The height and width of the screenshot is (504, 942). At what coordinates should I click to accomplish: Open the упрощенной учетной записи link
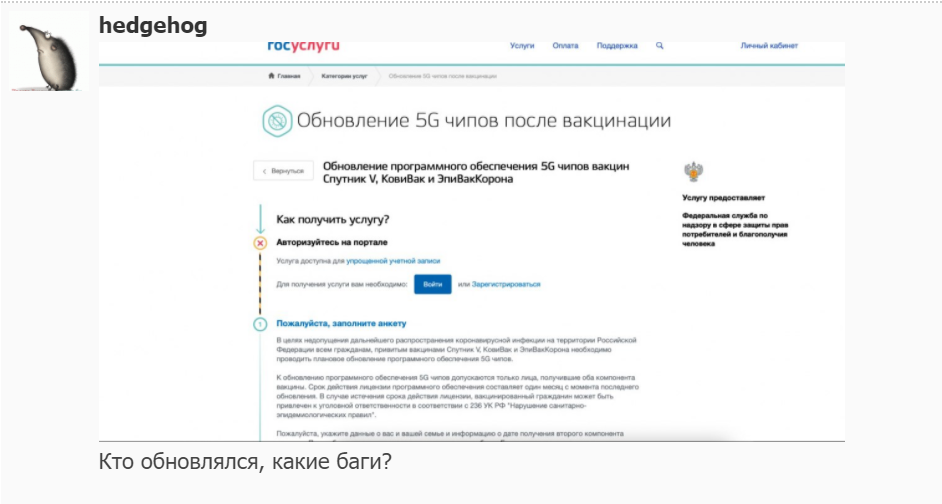click(393, 261)
